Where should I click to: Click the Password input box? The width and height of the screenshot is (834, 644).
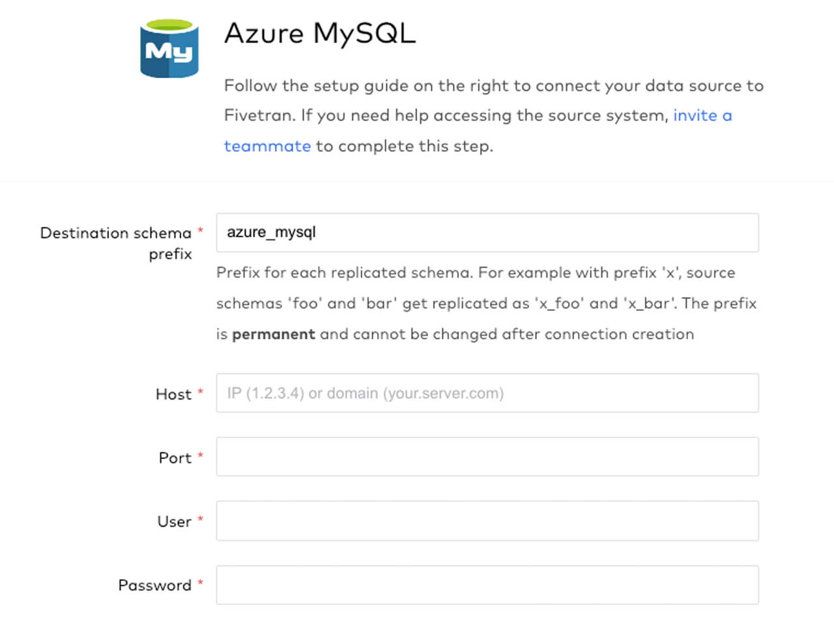click(x=487, y=585)
